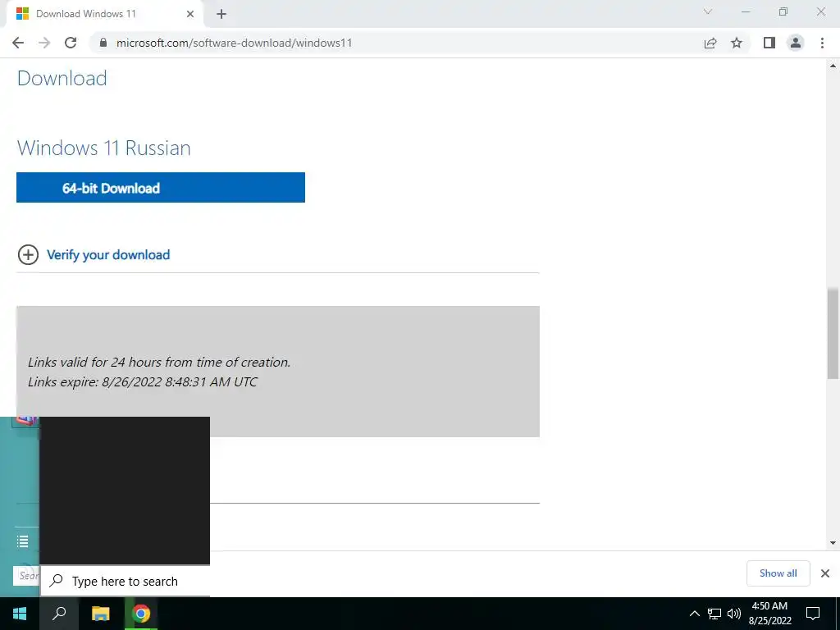The width and height of the screenshot is (840, 630).
Task: Click the browser forward arrow
Action: click(x=44, y=43)
